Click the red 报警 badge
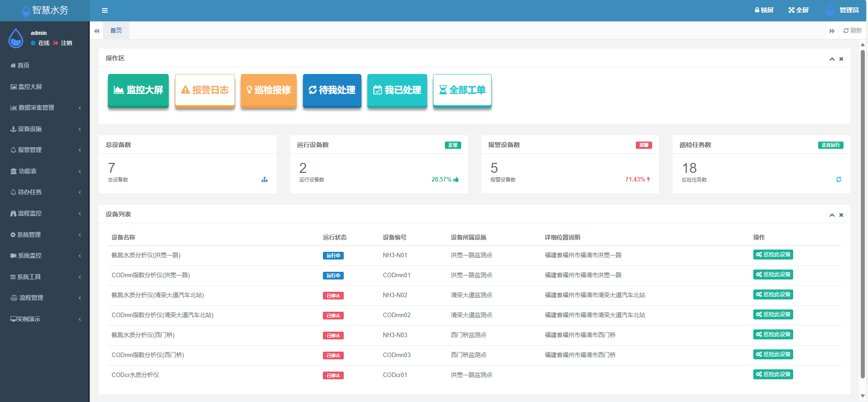This screenshot has height=402, width=868. pos(644,145)
